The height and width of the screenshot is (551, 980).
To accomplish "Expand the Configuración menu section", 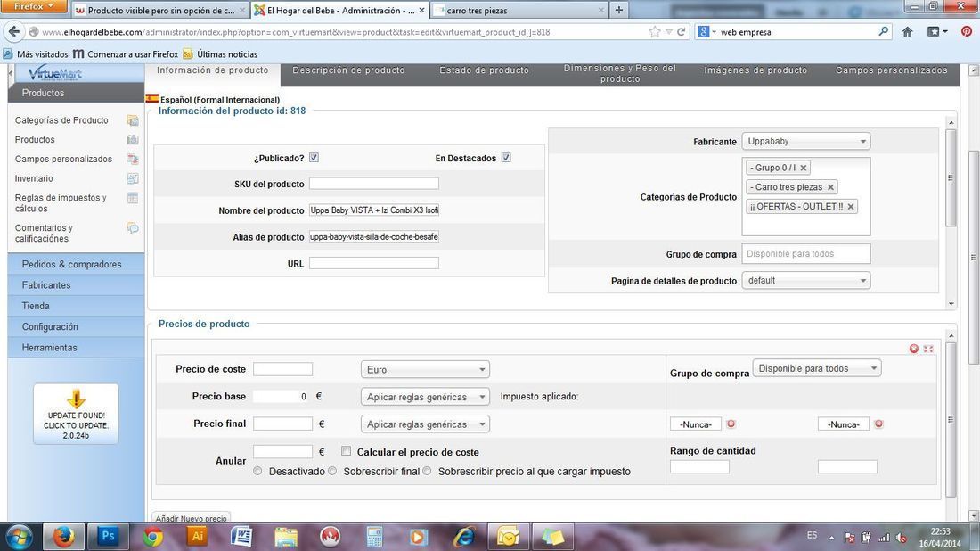I will click(x=77, y=326).
